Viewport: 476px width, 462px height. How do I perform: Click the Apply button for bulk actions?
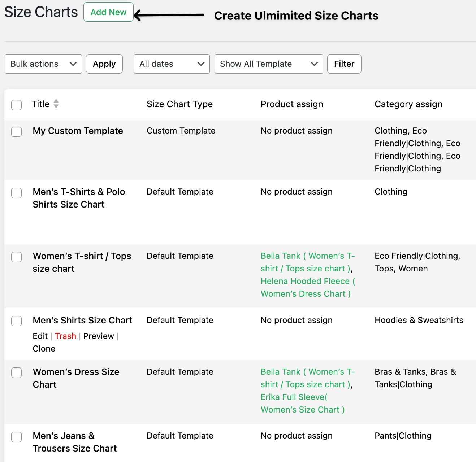(104, 64)
